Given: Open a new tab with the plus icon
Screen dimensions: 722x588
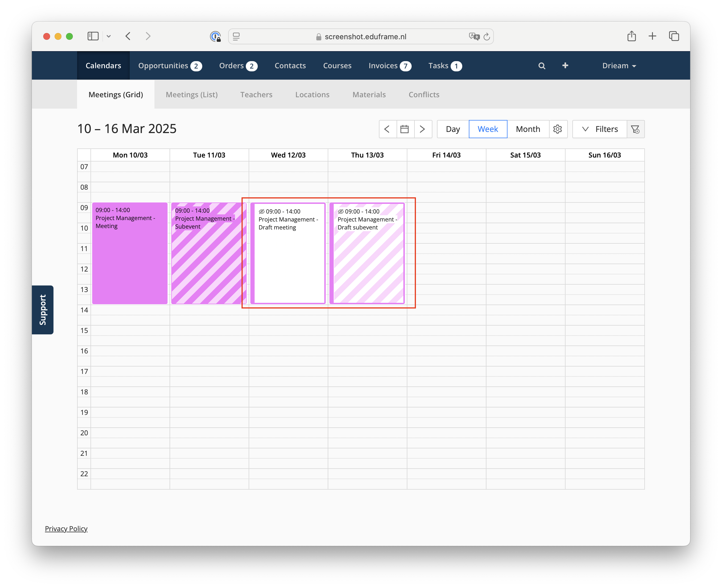Looking at the screenshot, I should pos(652,36).
